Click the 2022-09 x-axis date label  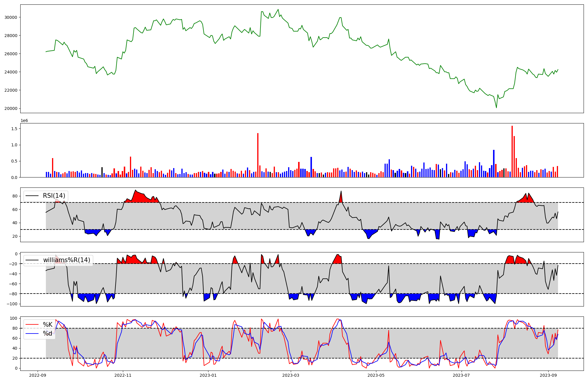(x=38, y=375)
